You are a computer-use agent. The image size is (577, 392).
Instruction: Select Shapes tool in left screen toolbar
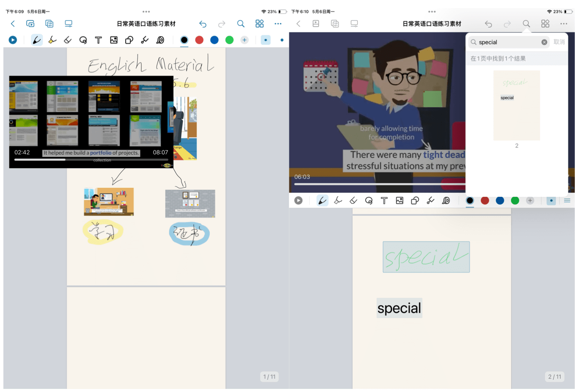point(129,40)
